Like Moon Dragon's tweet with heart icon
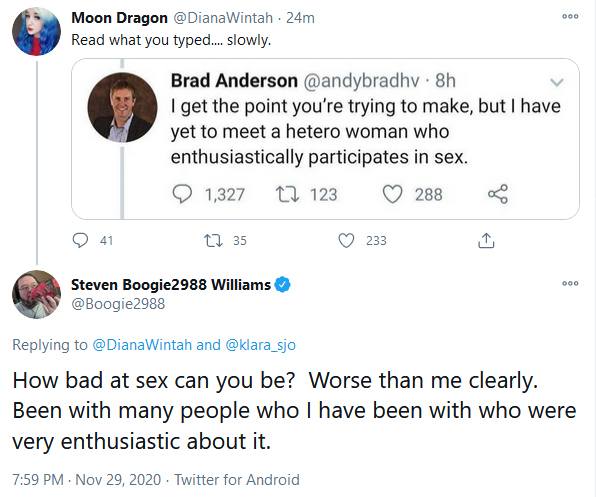The width and height of the screenshot is (596, 497). 346,241
